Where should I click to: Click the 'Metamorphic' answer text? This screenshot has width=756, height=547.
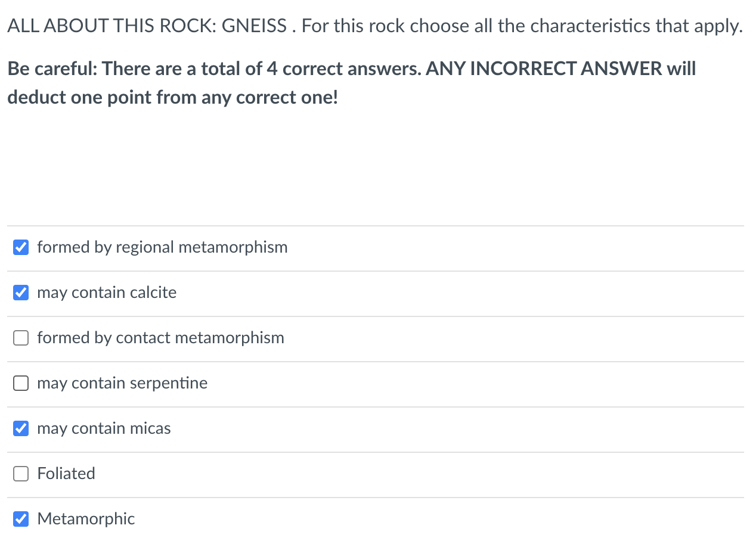click(86, 519)
